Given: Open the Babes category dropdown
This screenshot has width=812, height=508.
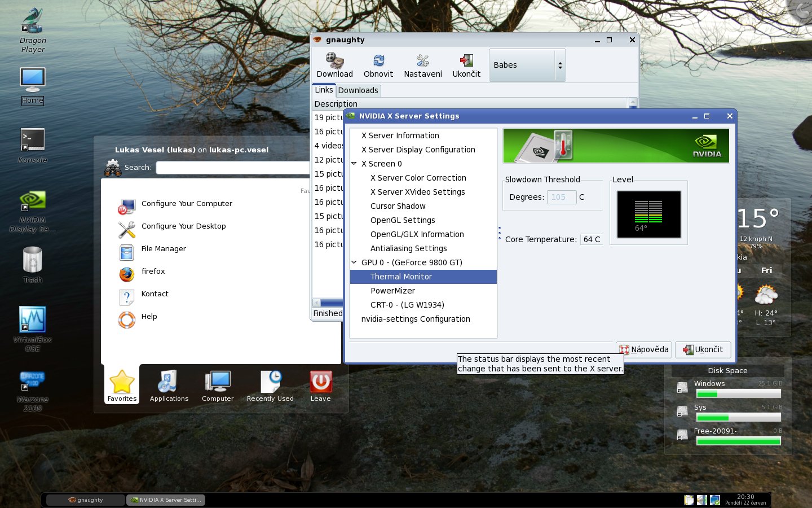Looking at the screenshot, I should click(x=527, y=65).
